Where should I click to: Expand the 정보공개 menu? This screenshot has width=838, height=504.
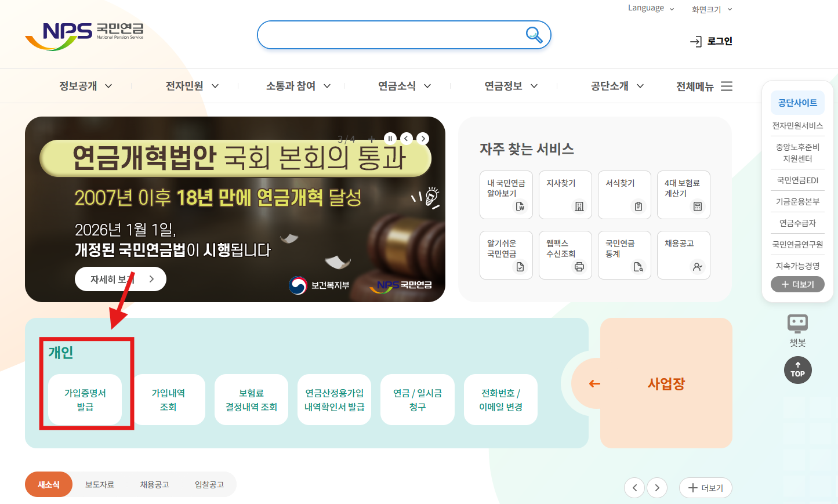tap(86, 86)
